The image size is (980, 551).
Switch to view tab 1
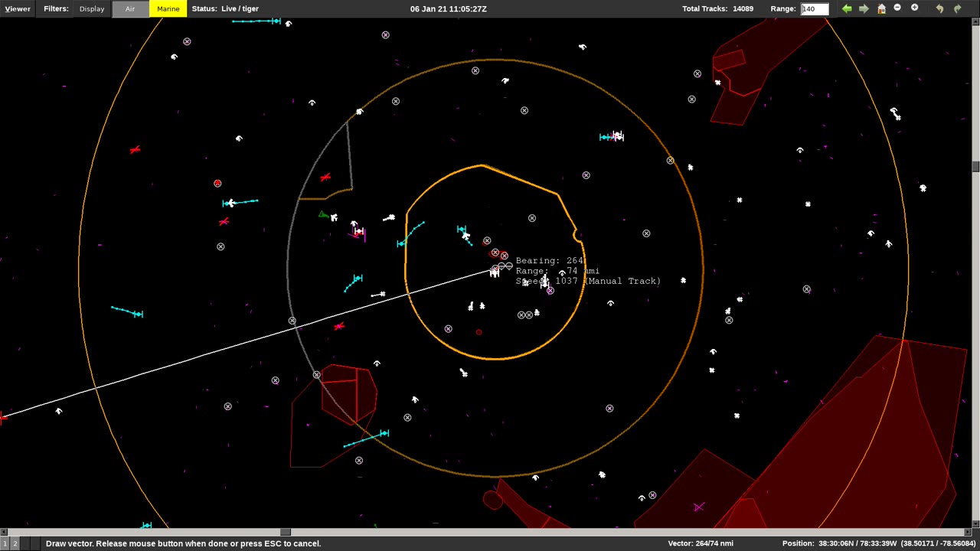[x=5, y=543]
